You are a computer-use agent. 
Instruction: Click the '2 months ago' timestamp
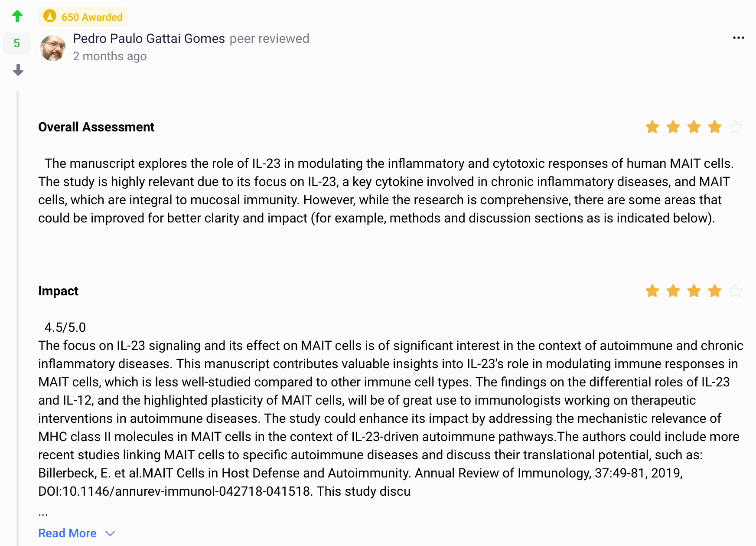pos(110,56)
